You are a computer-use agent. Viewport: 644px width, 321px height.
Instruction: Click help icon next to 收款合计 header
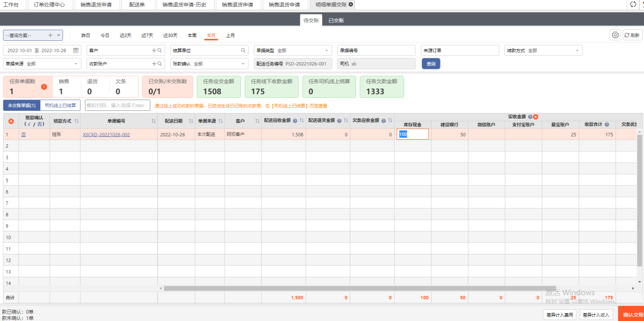point(607,125)
